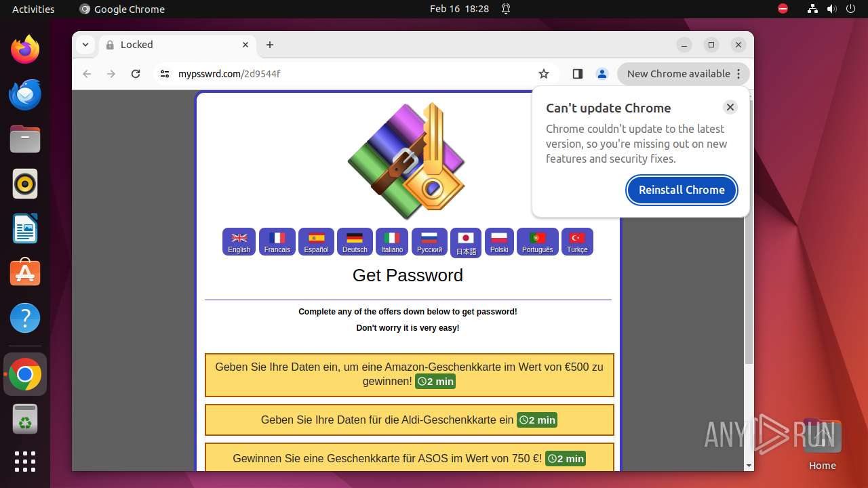Viewport: 868px width, 488px height.
Task: Select Deutsch language button
Action: click(355, 242)
